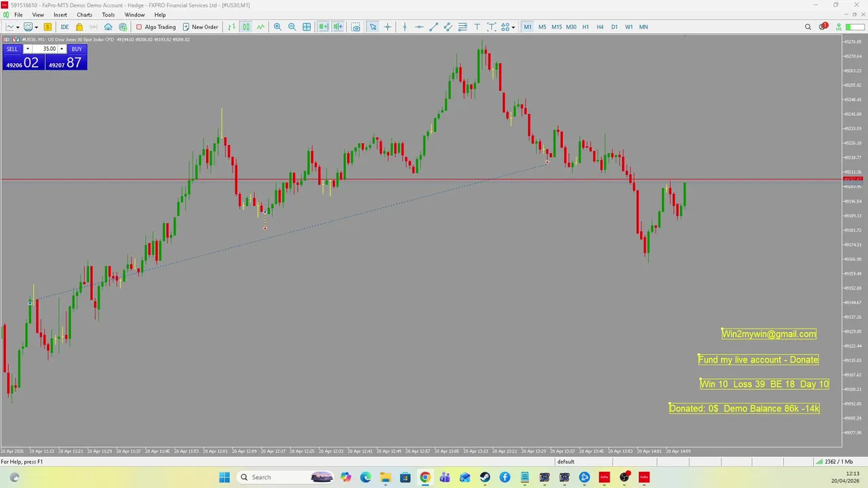Screen dimensions: 868x488
Task: Select the crosshair tool
Action: 388,27
